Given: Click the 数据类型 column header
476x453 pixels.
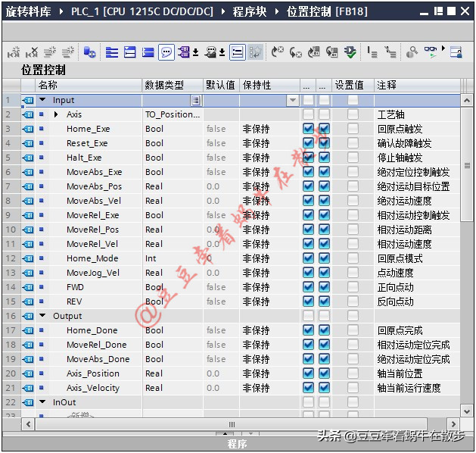Looking at the screenshot, I should [x=173, y=85].
